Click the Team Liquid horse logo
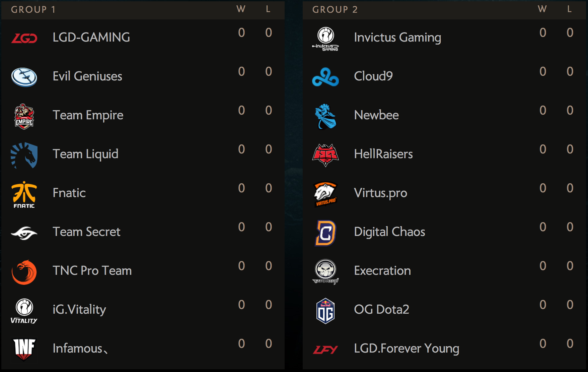The image size is (588, 372). coord(24,155)
